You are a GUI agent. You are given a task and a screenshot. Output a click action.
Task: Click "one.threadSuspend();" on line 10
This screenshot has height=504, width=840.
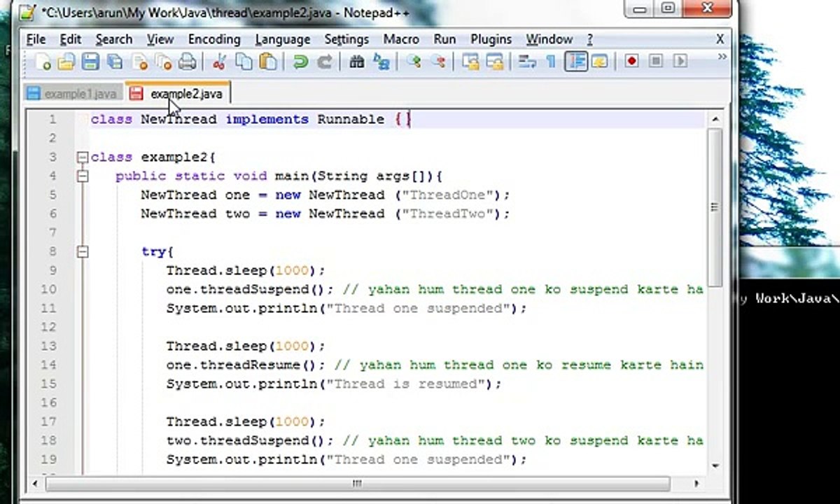pyautogui.click(x=250, y=290)
